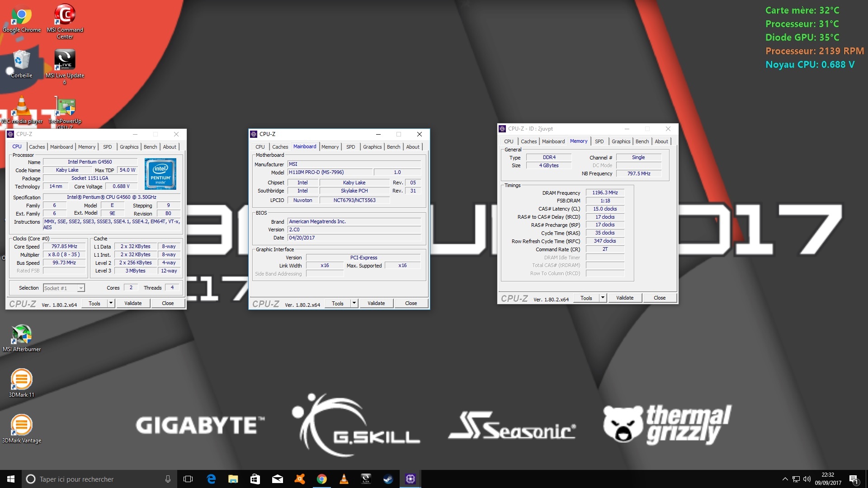Open Mail app from taskbar
The image size is (868, 488).
277,479
